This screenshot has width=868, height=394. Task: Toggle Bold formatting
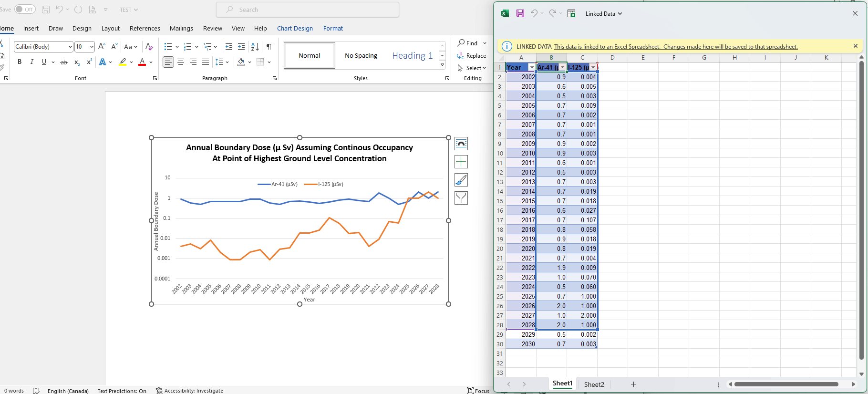click(x=20, y=62)
